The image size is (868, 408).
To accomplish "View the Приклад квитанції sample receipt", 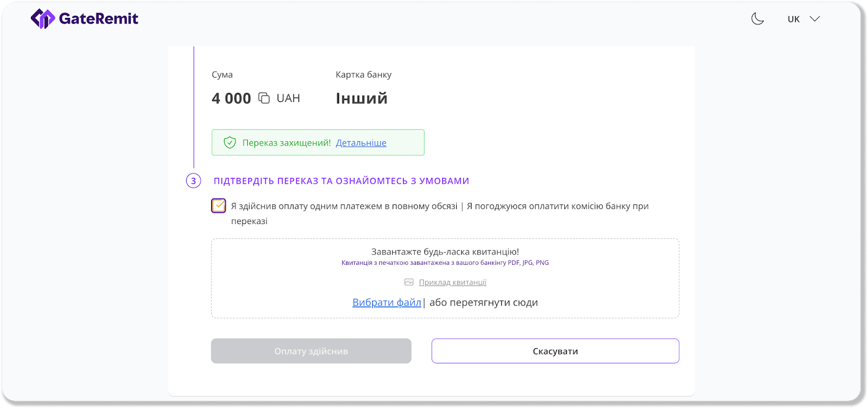I will 452,282.
